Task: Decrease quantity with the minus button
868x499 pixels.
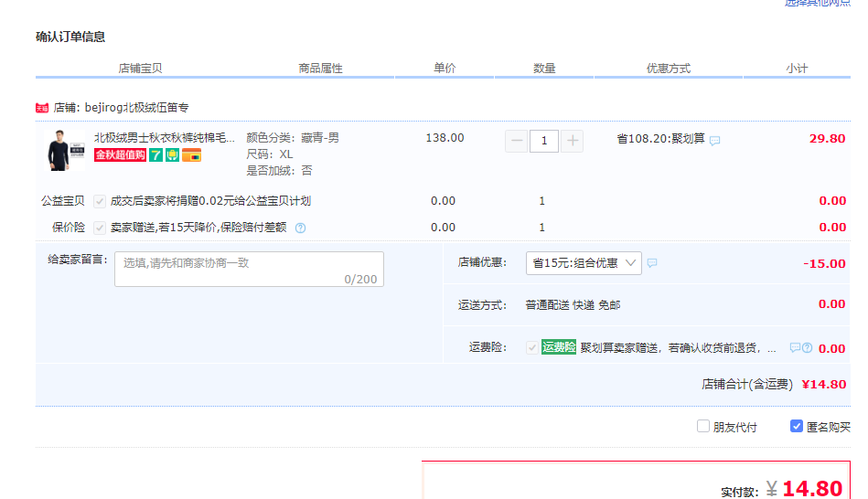Action: [516, 141]
